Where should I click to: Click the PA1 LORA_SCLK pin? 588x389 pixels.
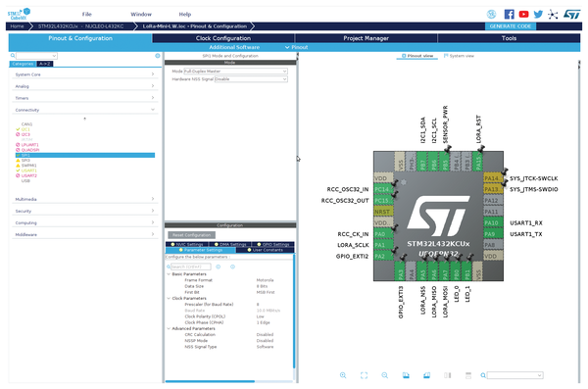coord(383,245)
